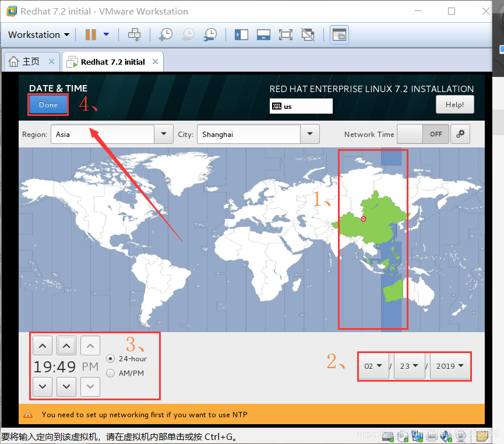Click the Pause virtual machine icon
504x444 pixels.
point(91,35)
